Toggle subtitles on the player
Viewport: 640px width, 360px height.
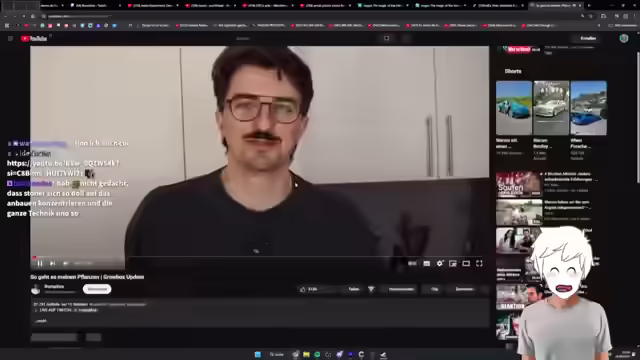(427, 264)
